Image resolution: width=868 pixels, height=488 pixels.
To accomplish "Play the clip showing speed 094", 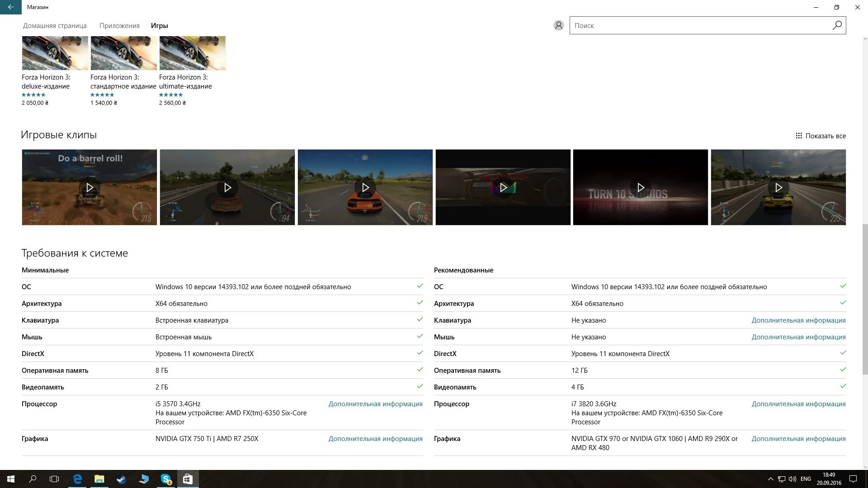I will (227, 188).
